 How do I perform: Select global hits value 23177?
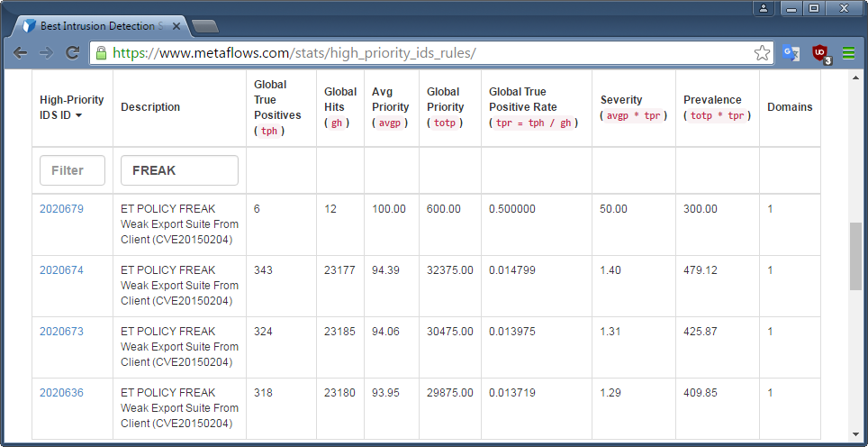339,270
